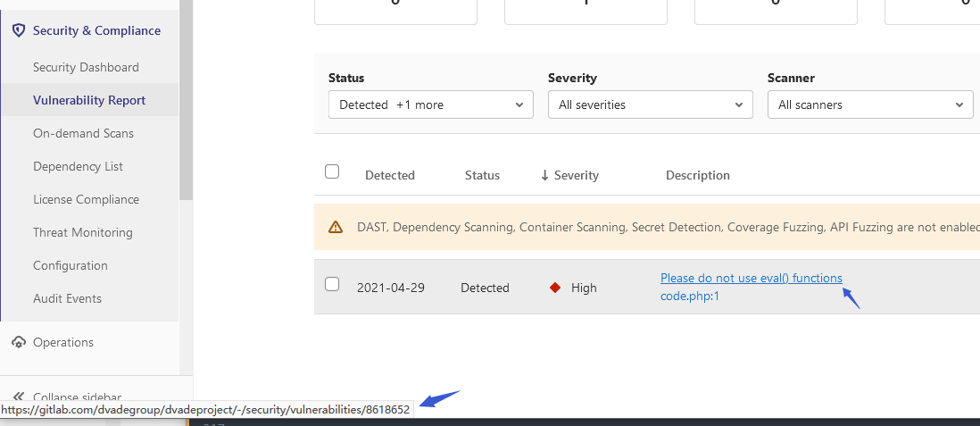Go to On-demand Scans page

click(x=83, y=133)
